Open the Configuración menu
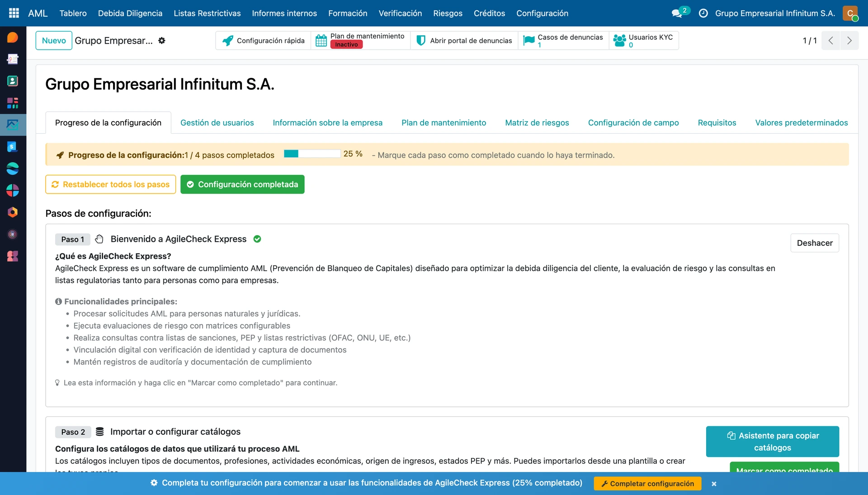The width and height of the screenshot is (868, 495). (x=542, y=13)
